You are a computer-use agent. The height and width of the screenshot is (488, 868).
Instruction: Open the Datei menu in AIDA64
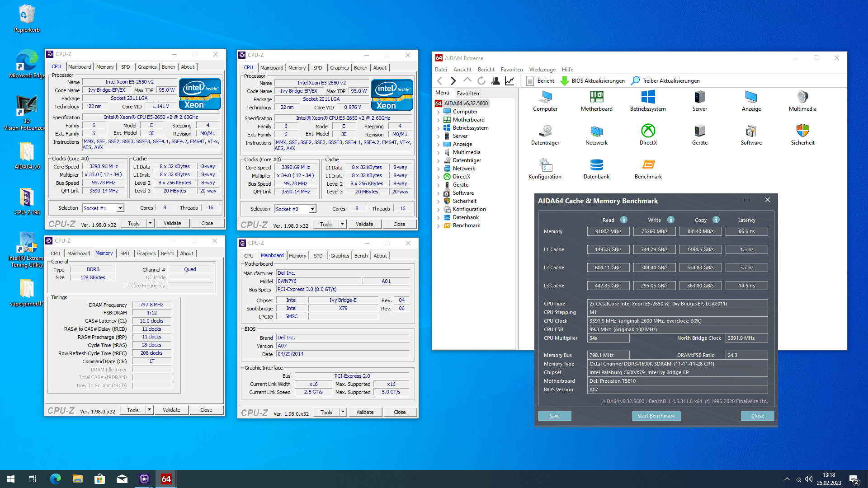(441, 70)
